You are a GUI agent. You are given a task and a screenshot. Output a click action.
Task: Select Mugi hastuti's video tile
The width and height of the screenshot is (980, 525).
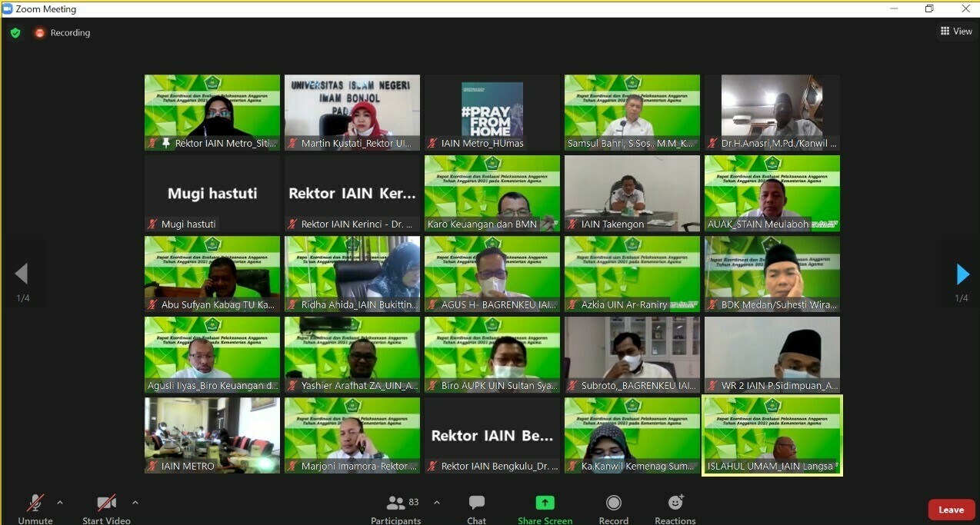pyautogui.click(x=212, y=193)
